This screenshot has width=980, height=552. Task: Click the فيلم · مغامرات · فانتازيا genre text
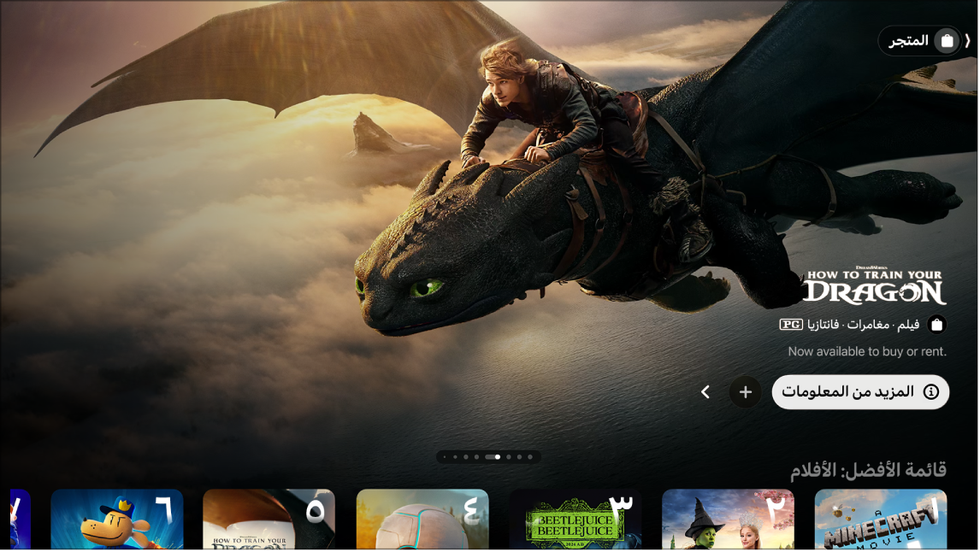click(863, 325)
